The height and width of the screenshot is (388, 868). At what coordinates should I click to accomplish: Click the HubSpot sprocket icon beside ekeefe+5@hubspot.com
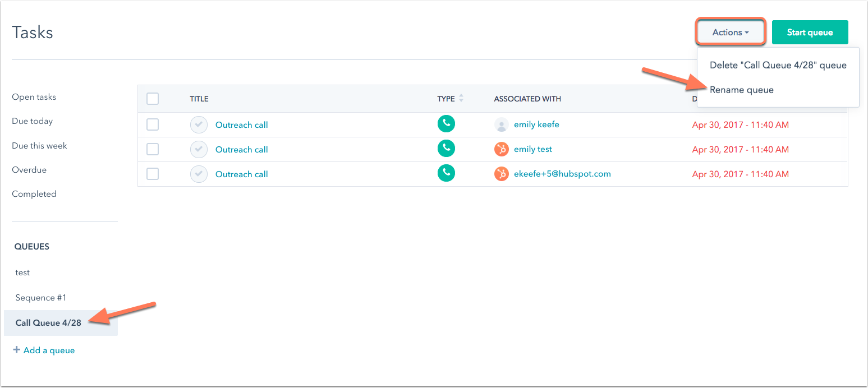(501, 174)
